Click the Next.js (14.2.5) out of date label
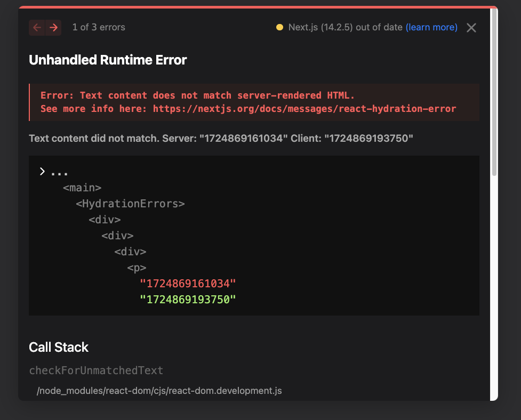521x420 pixels. coord(345,27)
